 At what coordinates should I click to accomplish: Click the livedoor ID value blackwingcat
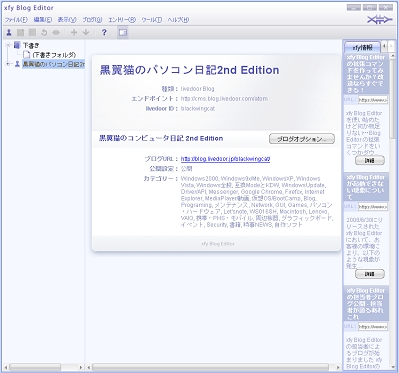click(198, 109)
